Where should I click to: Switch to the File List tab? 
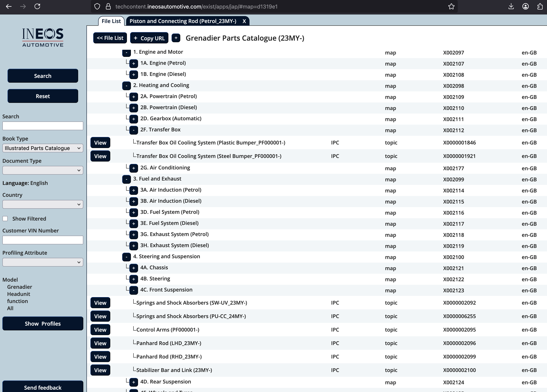pos(111,21)
